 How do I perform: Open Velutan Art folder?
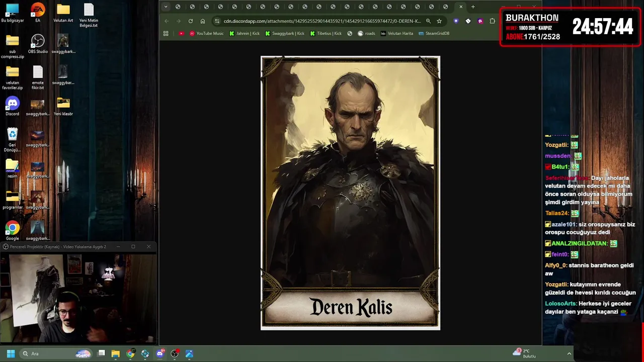63,14
